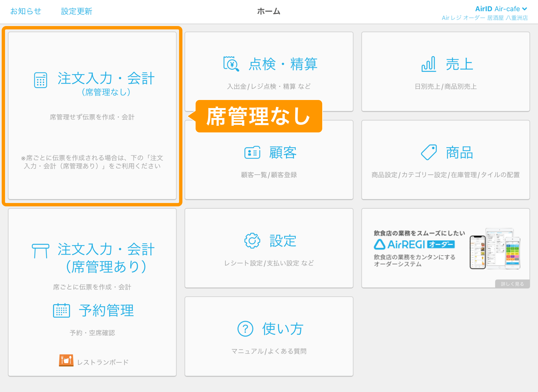Click the AirREGI オーダー device image
This screenshot has width=538, height=392.
[x=495, y=249]
